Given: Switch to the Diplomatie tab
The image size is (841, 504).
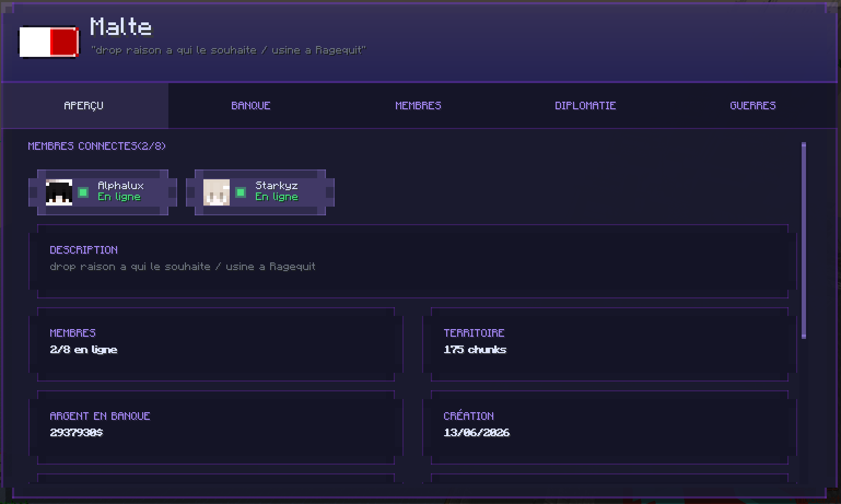Looking at the screenshot, I should [x=586, y=106].
